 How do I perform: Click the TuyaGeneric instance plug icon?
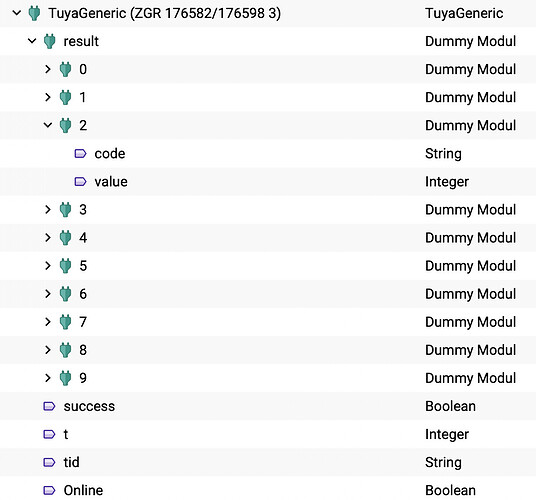tap(34, 14)
